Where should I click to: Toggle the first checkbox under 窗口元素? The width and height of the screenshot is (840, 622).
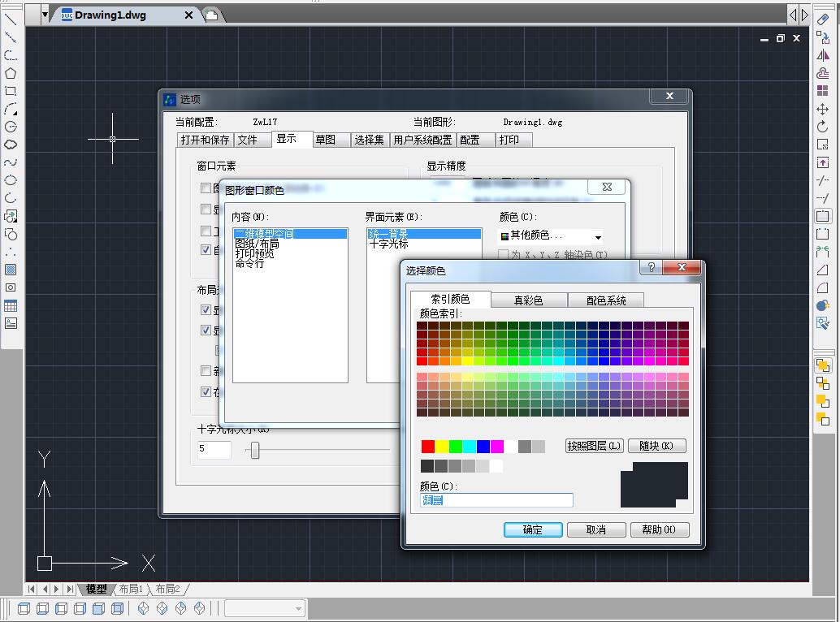(206, 188)
